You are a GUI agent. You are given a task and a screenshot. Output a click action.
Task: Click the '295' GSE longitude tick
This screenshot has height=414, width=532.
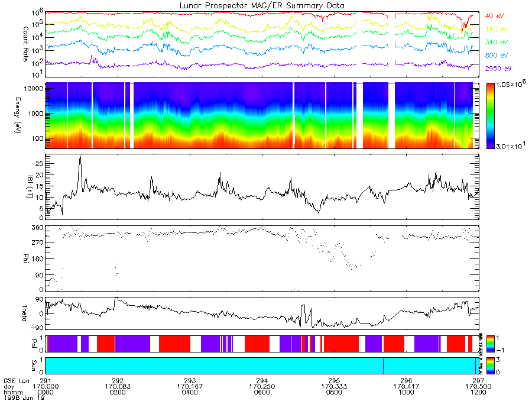[x=334, y=381]
